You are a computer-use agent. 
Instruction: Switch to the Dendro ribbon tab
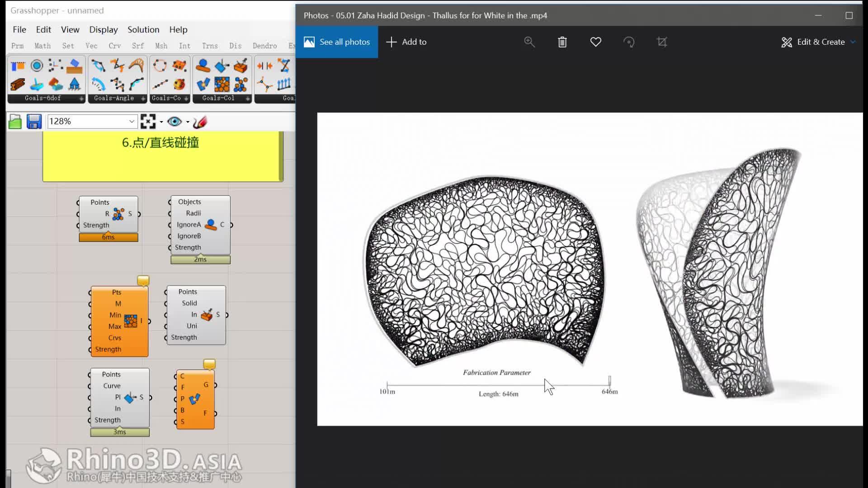264,46
